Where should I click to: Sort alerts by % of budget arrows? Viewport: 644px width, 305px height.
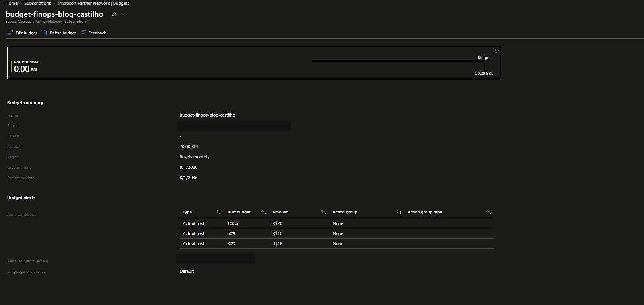[264, 212]
